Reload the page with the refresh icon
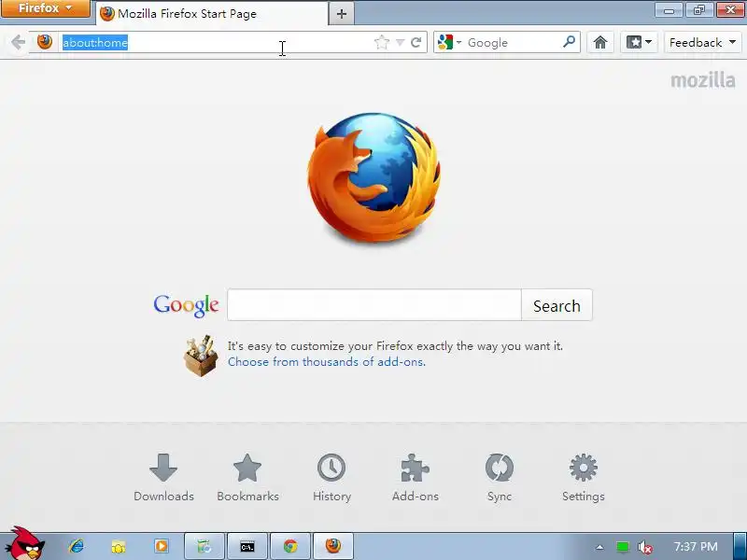747x560 pixels. 416,42
